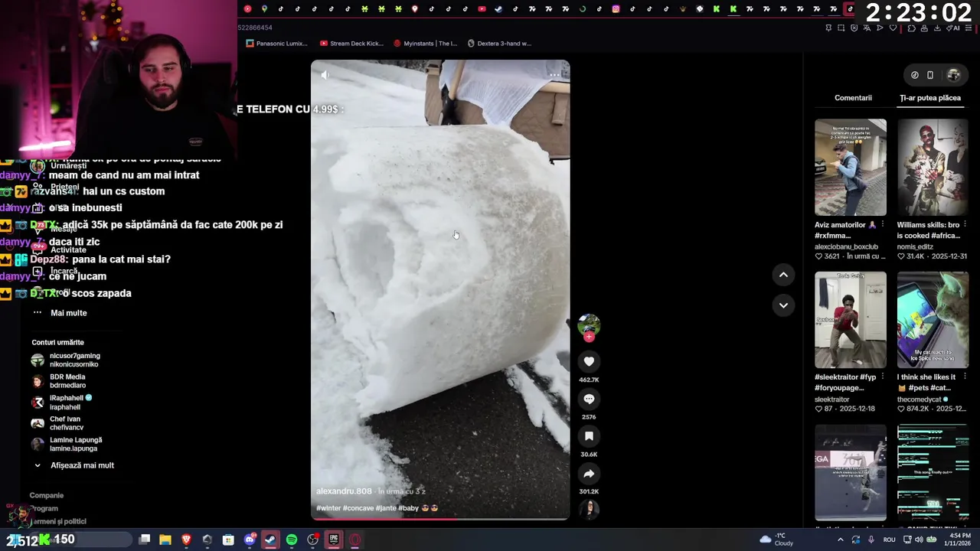
Task: Open Epic Games Launcher from the taskbar
Action: click(334, 540)
